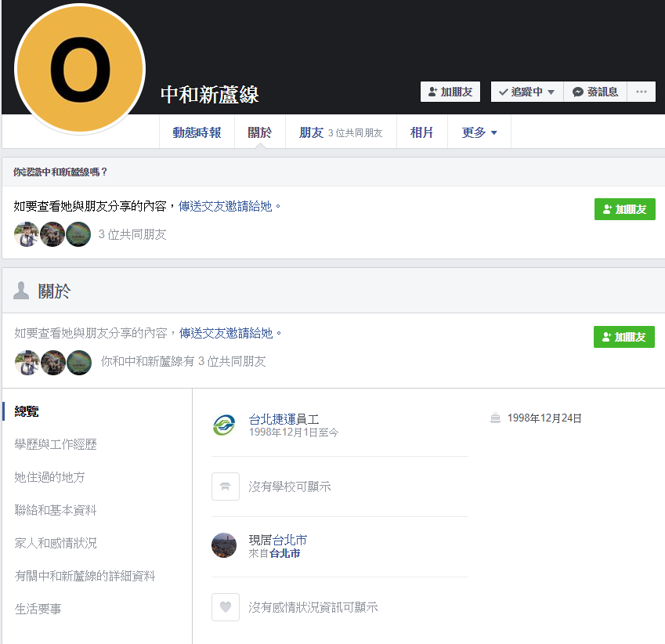Click the 加朋友 button in the cover header
The image size is (665, 644).
point(450,92)
